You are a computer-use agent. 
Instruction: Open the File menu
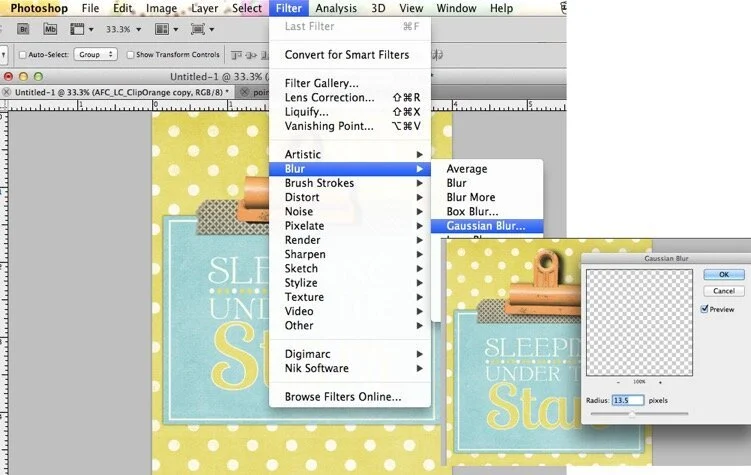[x=90, y=8]
